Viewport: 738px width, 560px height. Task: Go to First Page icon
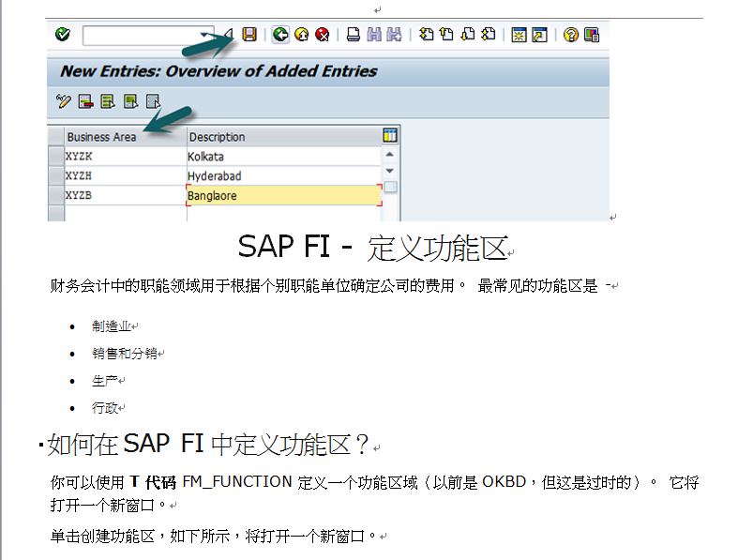pos(426,35)
